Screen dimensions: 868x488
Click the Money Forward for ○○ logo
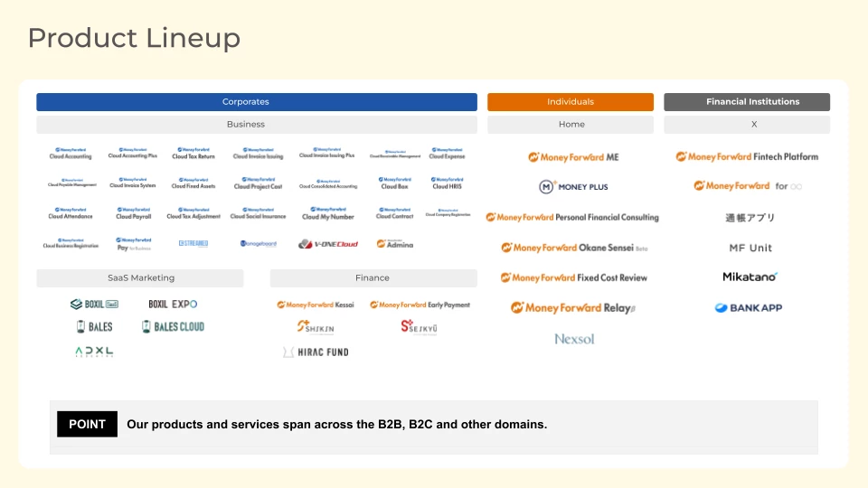[x=748, y=186]
